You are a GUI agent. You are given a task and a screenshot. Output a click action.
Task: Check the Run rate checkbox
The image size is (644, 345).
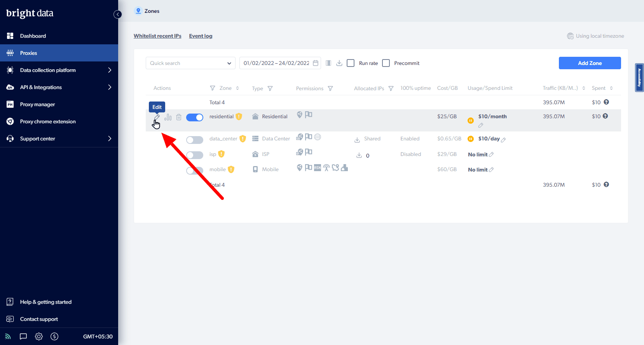(351, 63)
